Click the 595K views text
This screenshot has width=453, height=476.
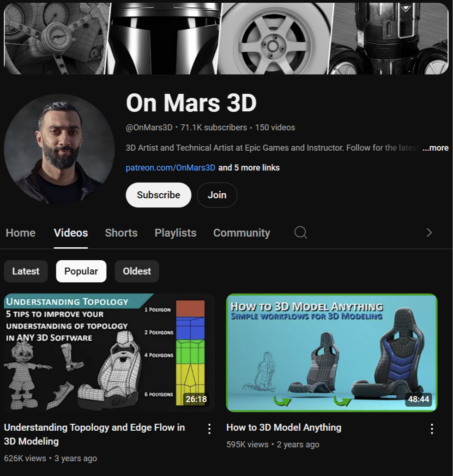(248, 445)
